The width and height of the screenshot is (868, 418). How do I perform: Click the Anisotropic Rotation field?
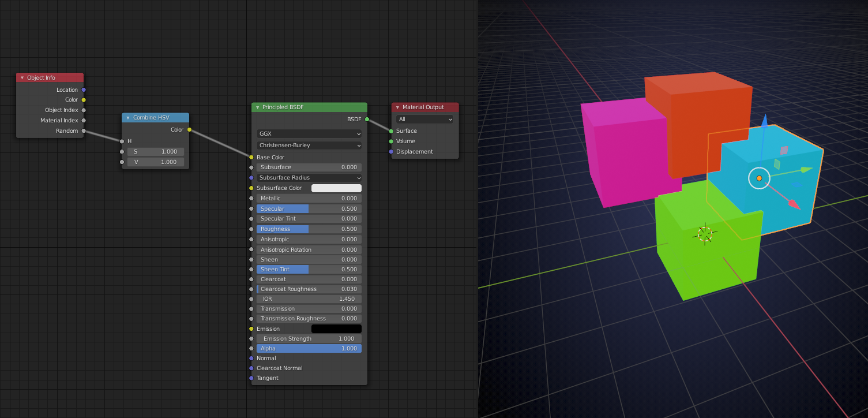(309, 250)
